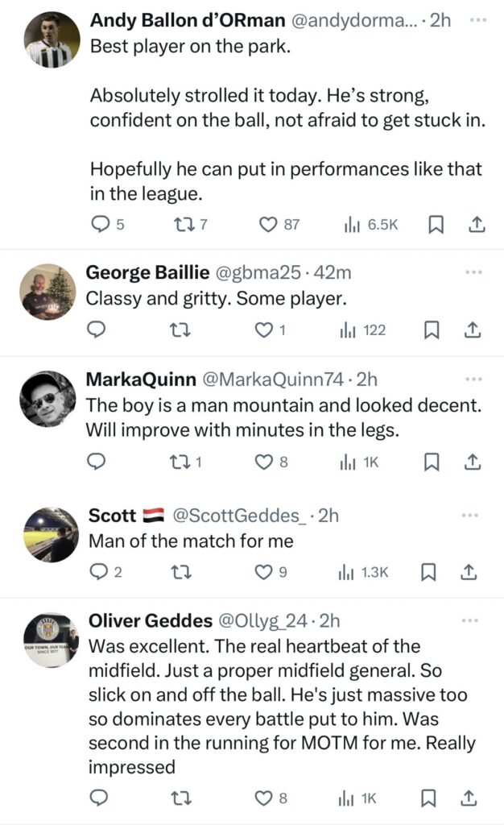Like the tweet with 87 likes
504x825 pixels.
[268, 225]
